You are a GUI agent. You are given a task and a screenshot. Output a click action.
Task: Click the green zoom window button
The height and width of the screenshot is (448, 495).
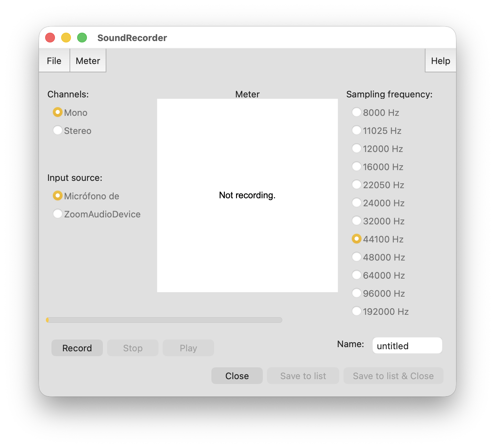click(x=82, y=38)
